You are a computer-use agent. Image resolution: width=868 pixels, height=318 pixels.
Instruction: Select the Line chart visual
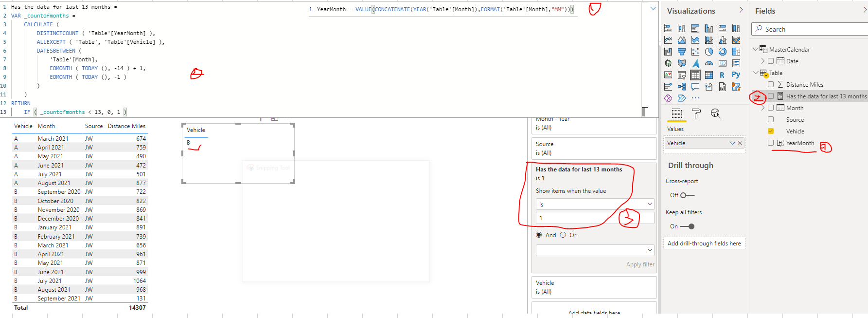(668, 40)
